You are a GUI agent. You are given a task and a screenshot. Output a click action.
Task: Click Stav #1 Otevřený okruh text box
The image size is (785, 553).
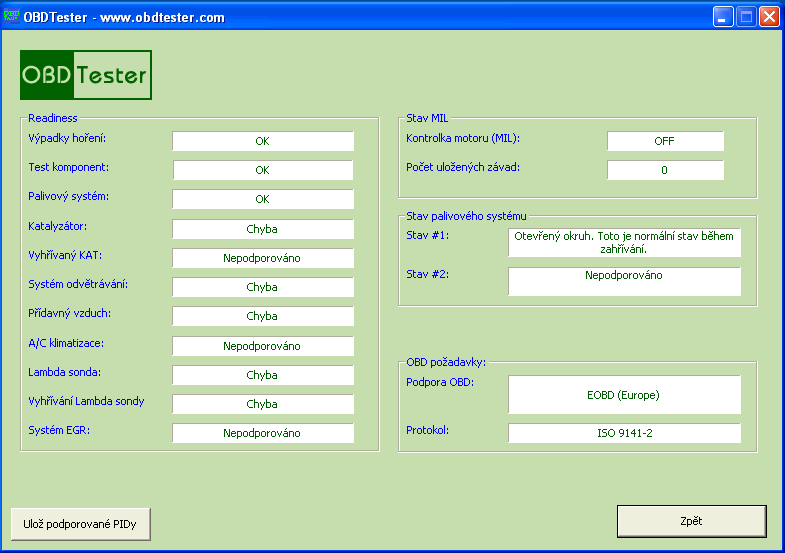[x=624, y=243]
